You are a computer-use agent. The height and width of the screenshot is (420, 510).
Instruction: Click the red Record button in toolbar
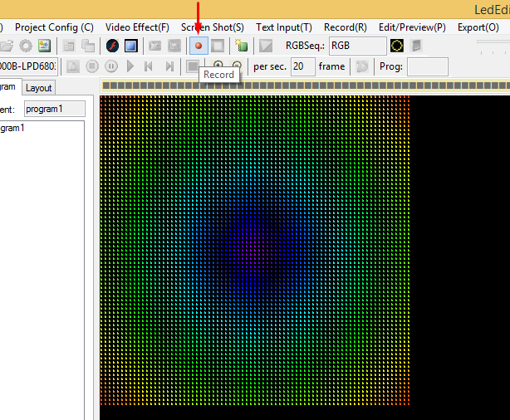pos(199,46)
